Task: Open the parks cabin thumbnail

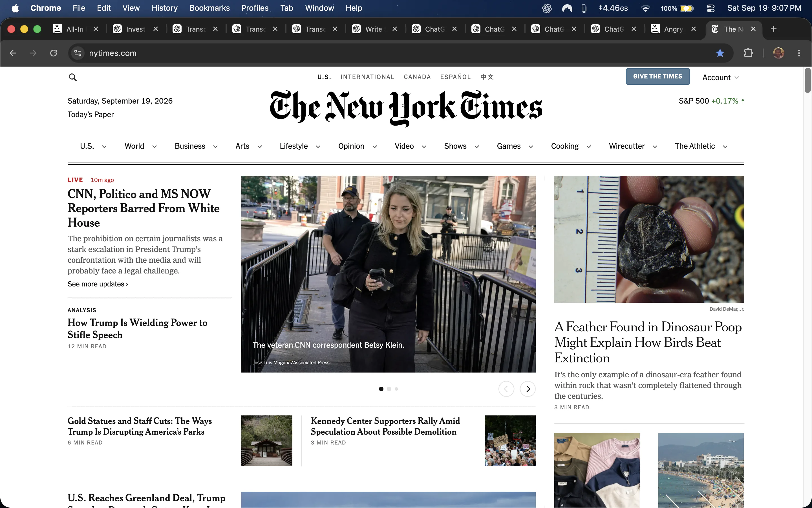Action: [267, 441]
